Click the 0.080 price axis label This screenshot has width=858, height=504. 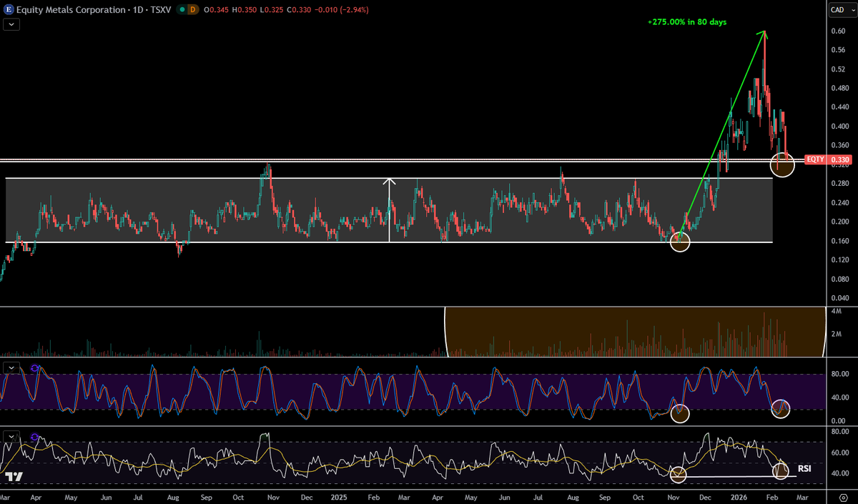[839, 279]
